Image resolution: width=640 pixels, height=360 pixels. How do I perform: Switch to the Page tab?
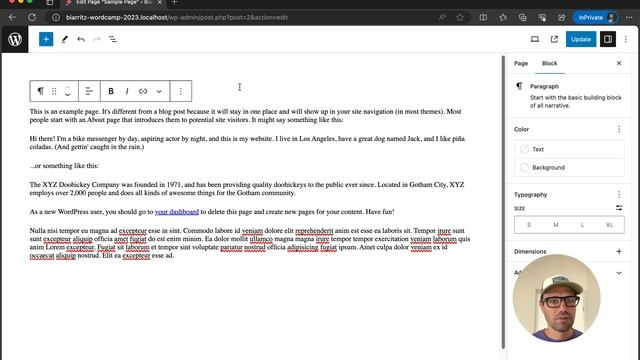[521, 63]
